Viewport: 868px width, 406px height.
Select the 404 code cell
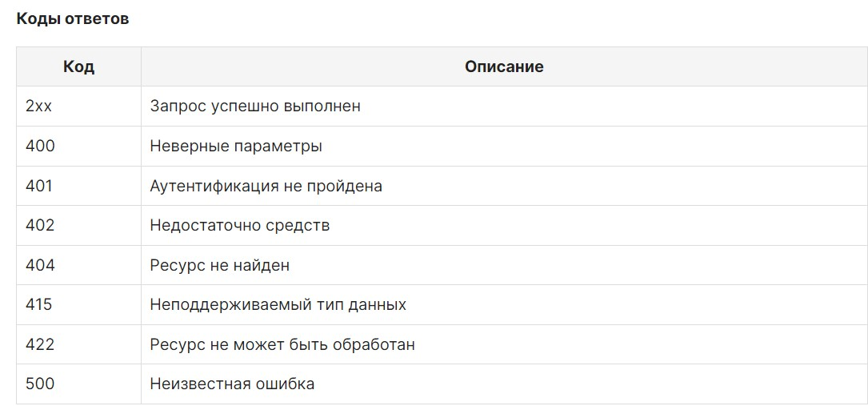(x=78, y=265)
